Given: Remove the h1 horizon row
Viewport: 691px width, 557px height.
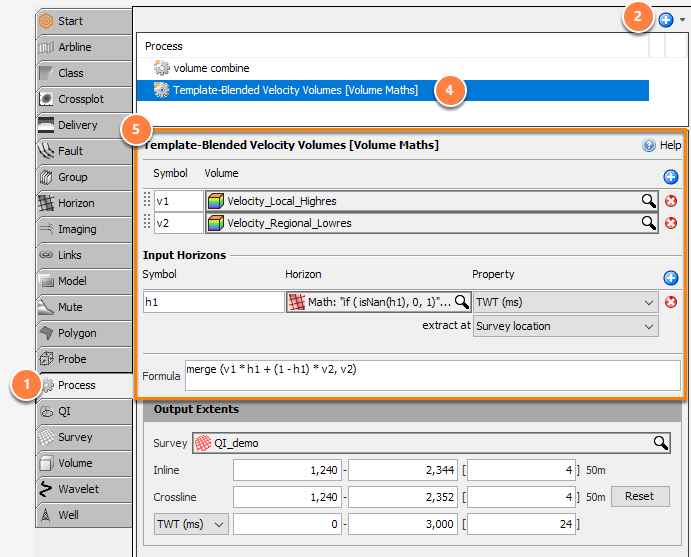Looking at the screenshot, I should [x=671, y=302].
